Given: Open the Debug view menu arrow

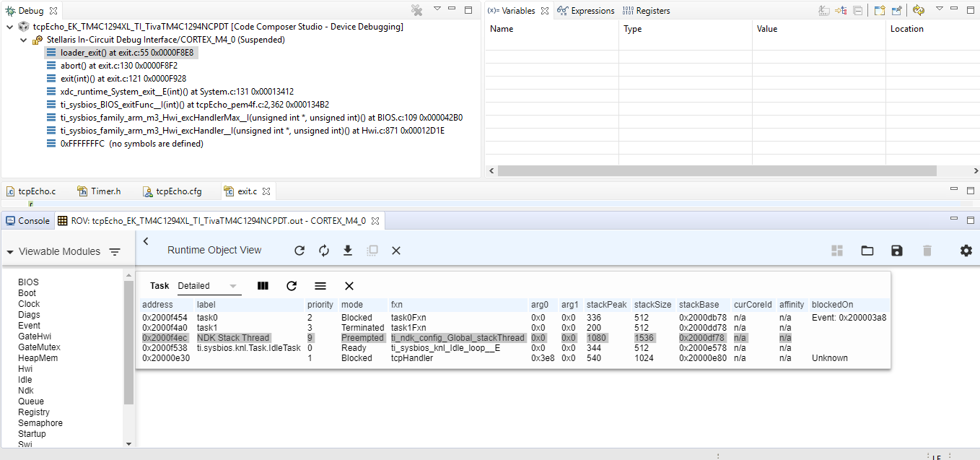Looking at the screenshot, I should click(x=437, y=10).
